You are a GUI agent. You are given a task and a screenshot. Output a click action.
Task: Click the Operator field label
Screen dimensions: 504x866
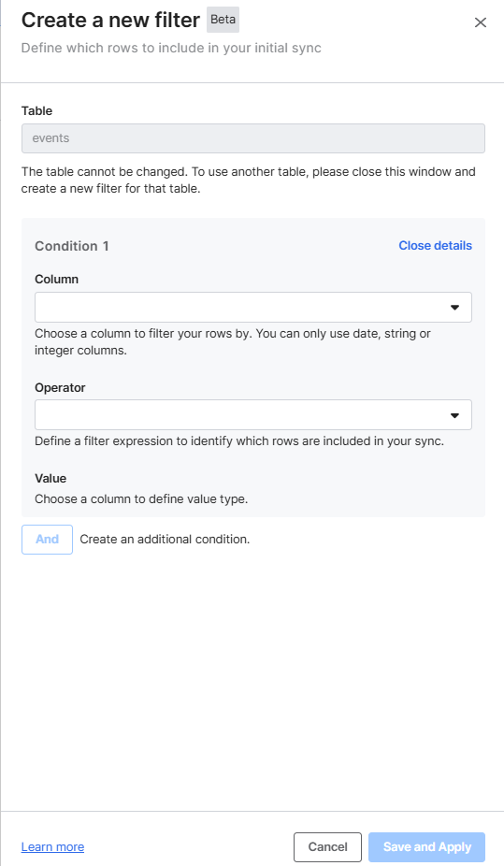point(60,387)
